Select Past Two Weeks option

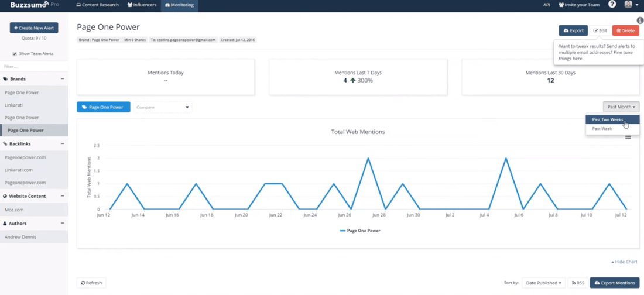pos(612,119)
